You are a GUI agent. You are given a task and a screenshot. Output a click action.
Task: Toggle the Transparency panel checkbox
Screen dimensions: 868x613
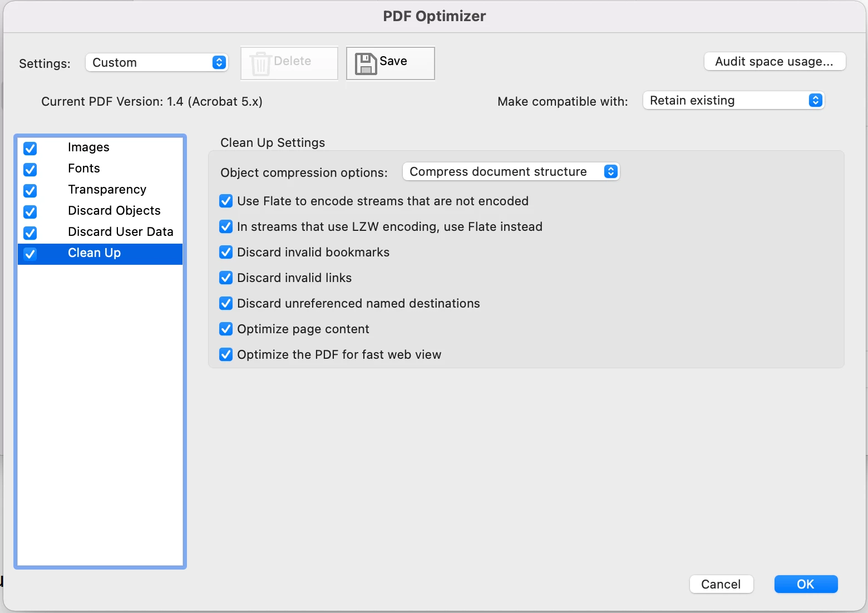[x=30, y=191]
